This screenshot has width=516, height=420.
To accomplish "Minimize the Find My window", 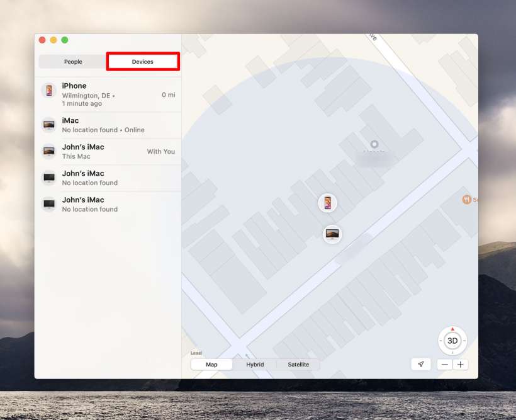I will [x=53, y=40].
